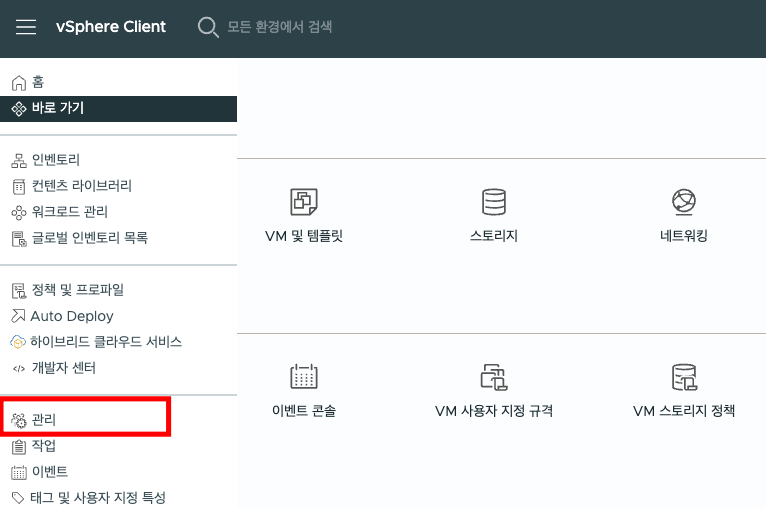Open 워크로드 관리 in sidebar

[69, 212]
